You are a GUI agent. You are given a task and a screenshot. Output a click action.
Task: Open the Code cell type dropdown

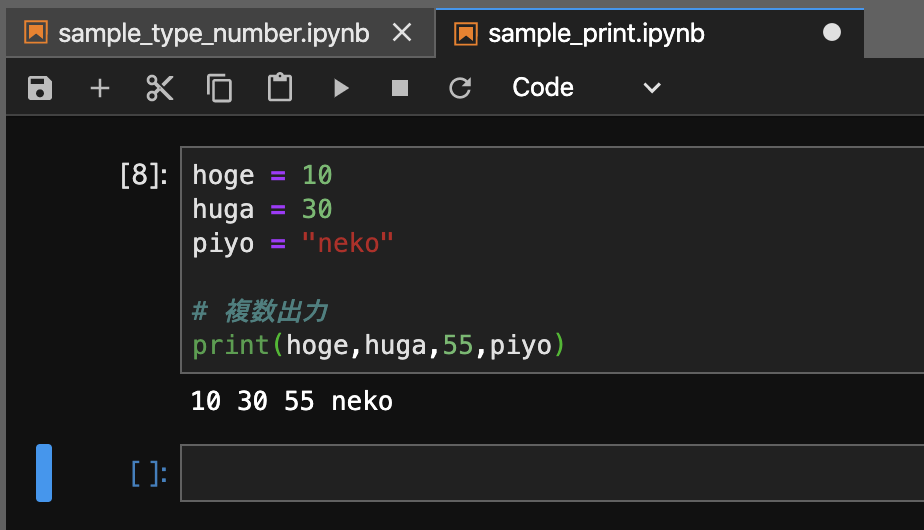pos(587,88)
